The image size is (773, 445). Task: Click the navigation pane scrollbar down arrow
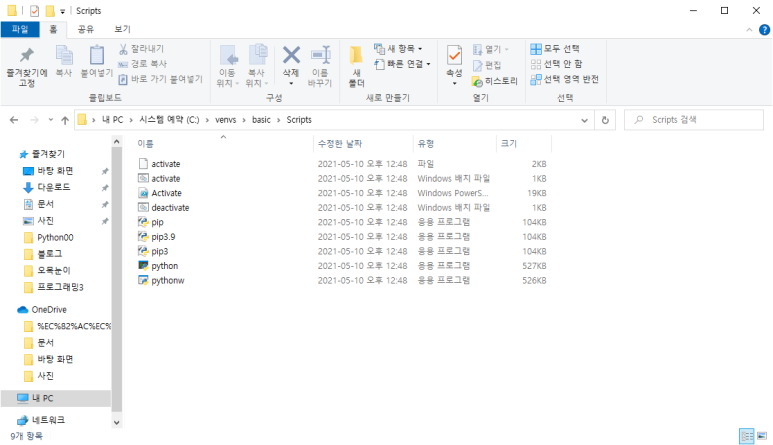[x=116, y=422]
